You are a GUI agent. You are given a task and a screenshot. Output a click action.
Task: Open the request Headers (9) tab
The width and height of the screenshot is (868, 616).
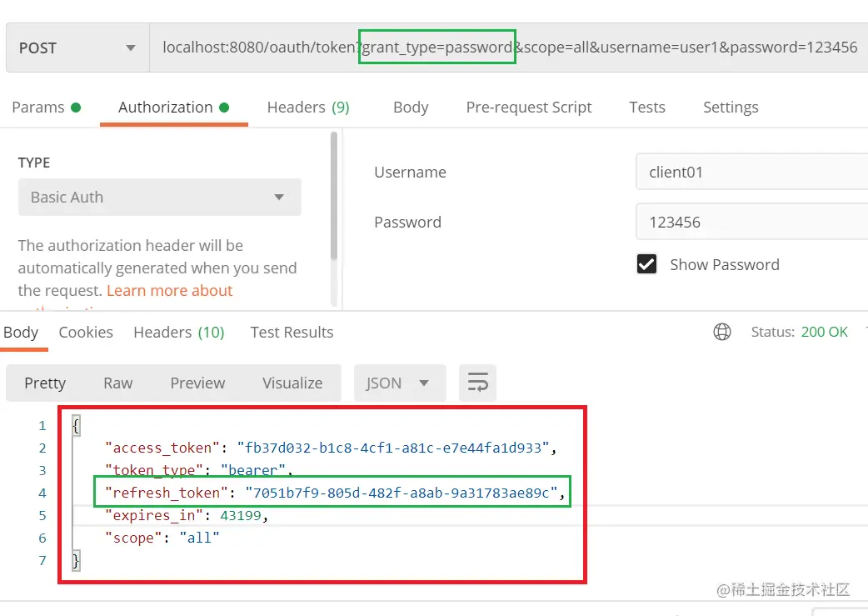(x=308, y=107)
